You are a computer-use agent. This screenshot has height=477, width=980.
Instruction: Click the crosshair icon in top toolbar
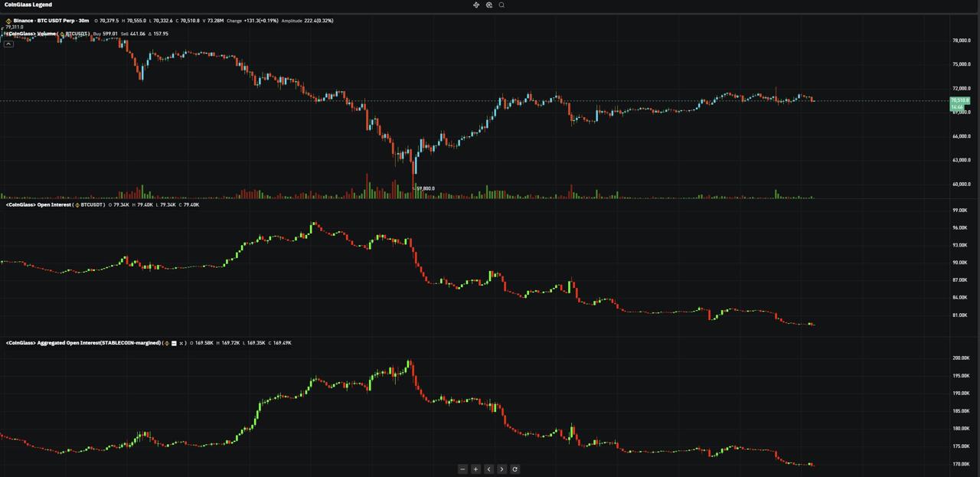pyautogui.click(x=476, y=5)
